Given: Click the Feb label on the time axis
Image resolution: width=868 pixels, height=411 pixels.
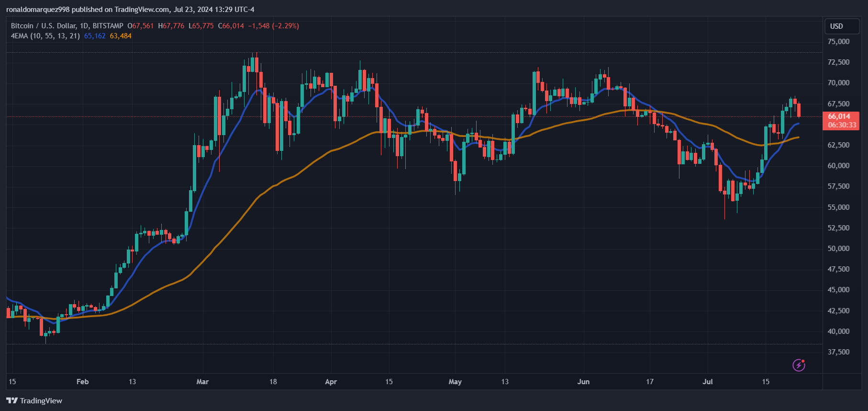Looking at the screenshot, I should click(x=83, y=382).
